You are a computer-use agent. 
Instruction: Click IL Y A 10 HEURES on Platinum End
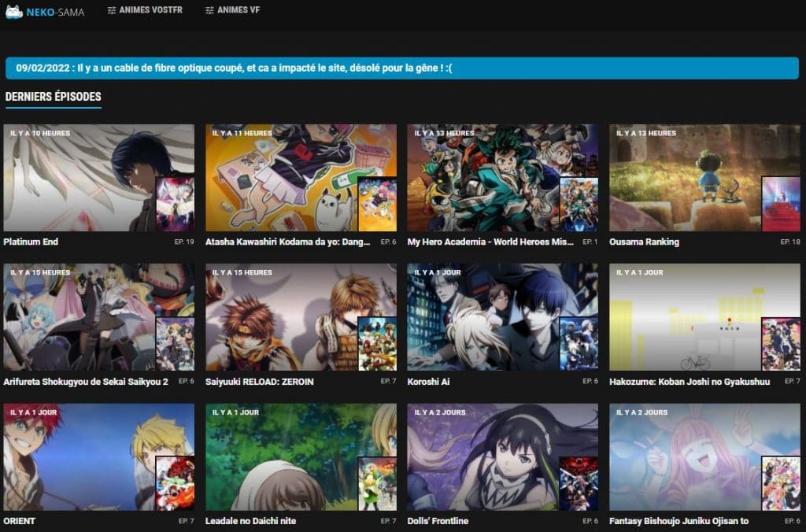[40, 133]
